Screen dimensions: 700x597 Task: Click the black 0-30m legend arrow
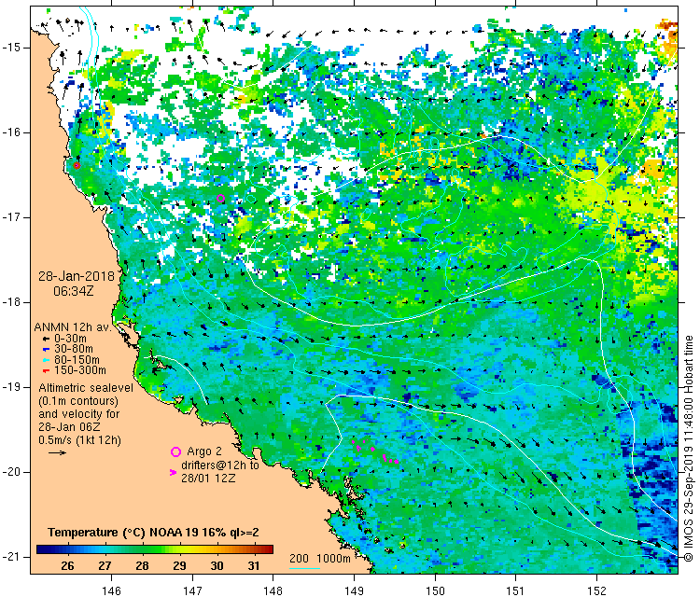point(46,340)
